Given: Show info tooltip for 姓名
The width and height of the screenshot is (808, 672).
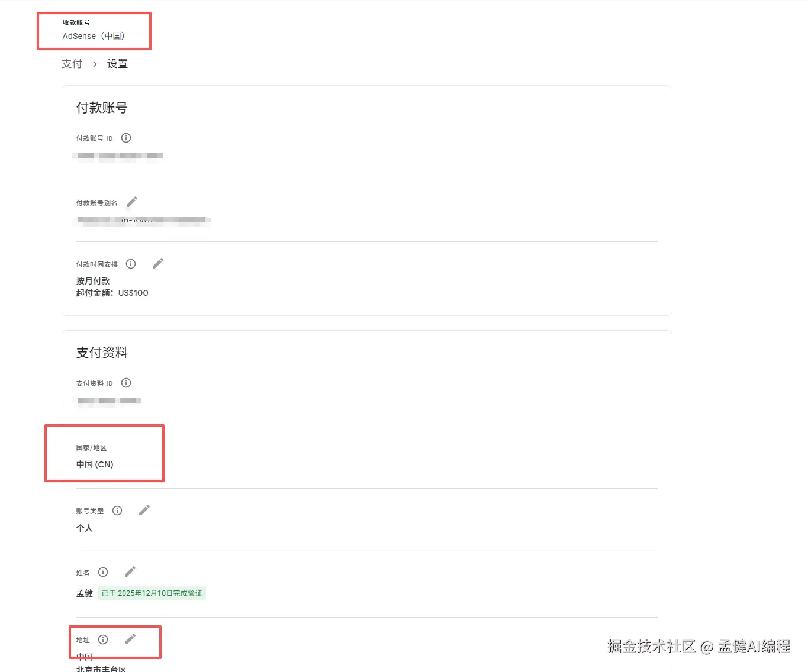Looking at the screenshot, I should pyautogui.click(x=103, y=572).
